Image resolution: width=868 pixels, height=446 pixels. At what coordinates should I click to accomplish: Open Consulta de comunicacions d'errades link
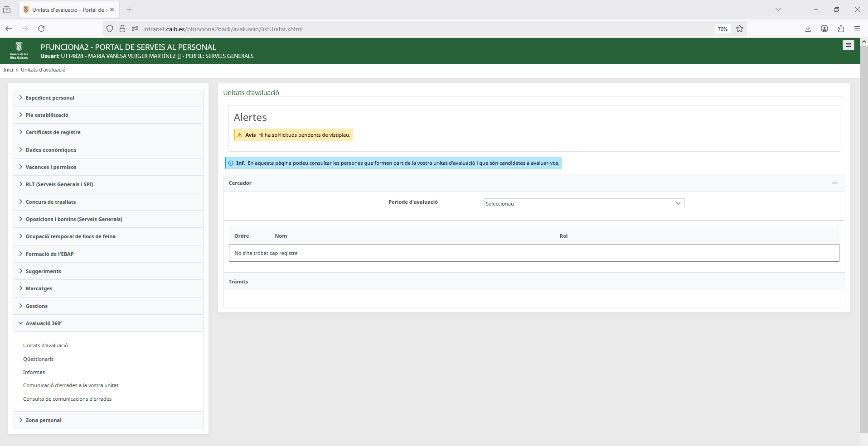pyautogui.click(x=67, y=399)
